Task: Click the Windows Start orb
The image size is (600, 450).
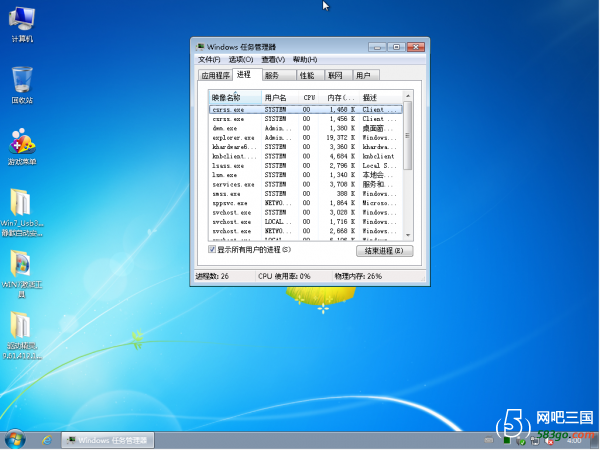Action: (x=15, y=439)
